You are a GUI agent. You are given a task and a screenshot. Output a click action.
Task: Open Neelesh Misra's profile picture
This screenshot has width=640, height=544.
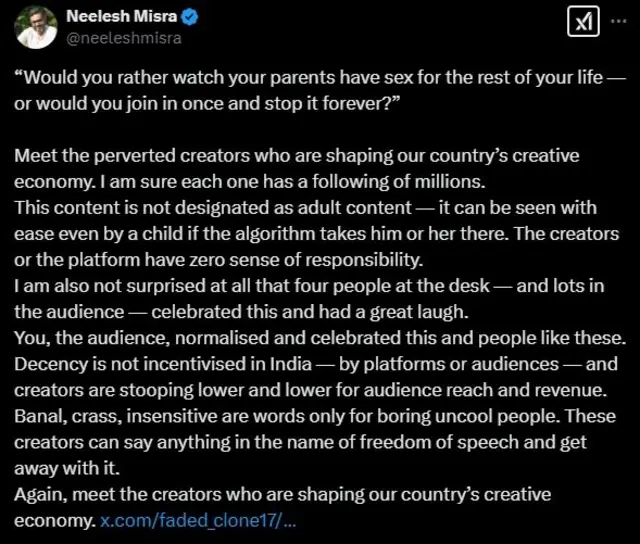(x=36, y=27)
